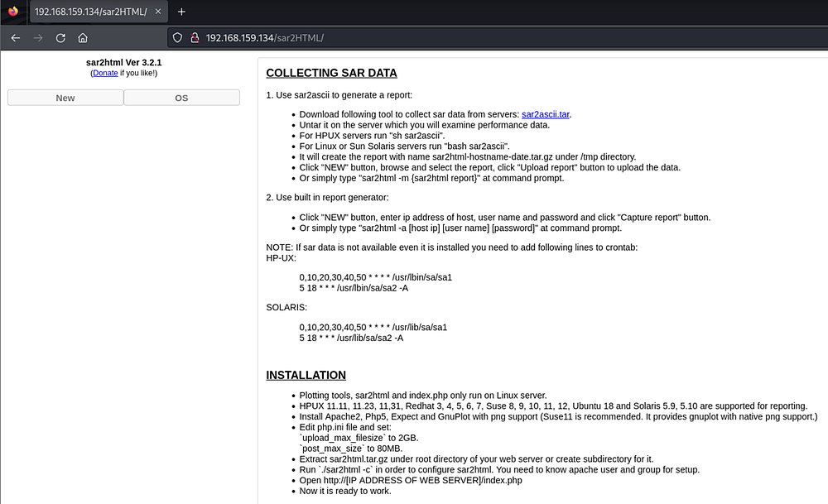Click the 'post_max_size to 80MB' line
This screenshot has height=504, width=828.
pyautogui.click(x=350, y=449)
